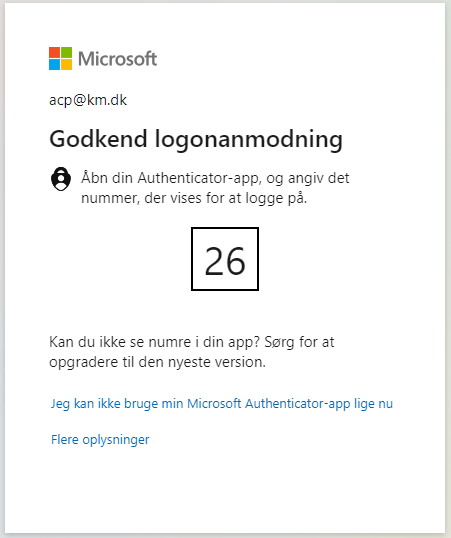Click the blue square of the Microsoft logo
The image size is (451, 538).
54,65
